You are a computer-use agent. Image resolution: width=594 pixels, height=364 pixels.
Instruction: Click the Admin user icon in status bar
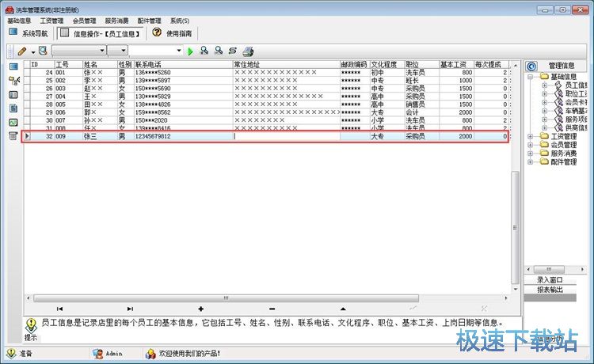click(97, 354)
